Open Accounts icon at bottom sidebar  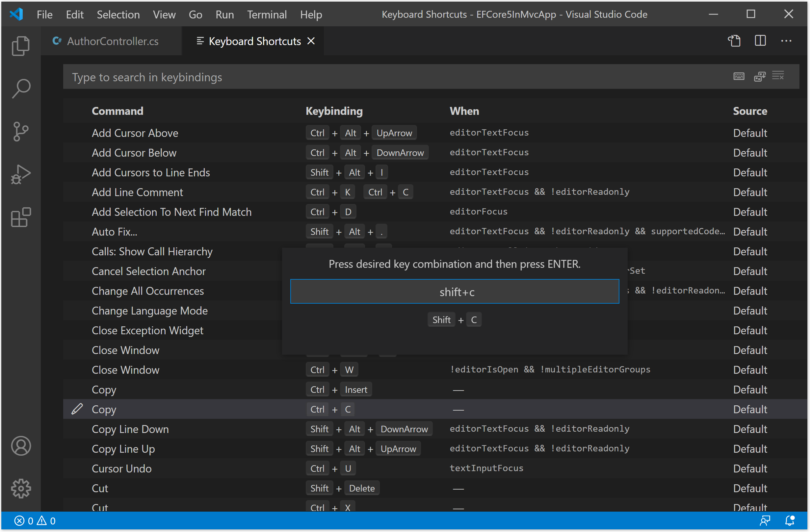click(21, 446)
